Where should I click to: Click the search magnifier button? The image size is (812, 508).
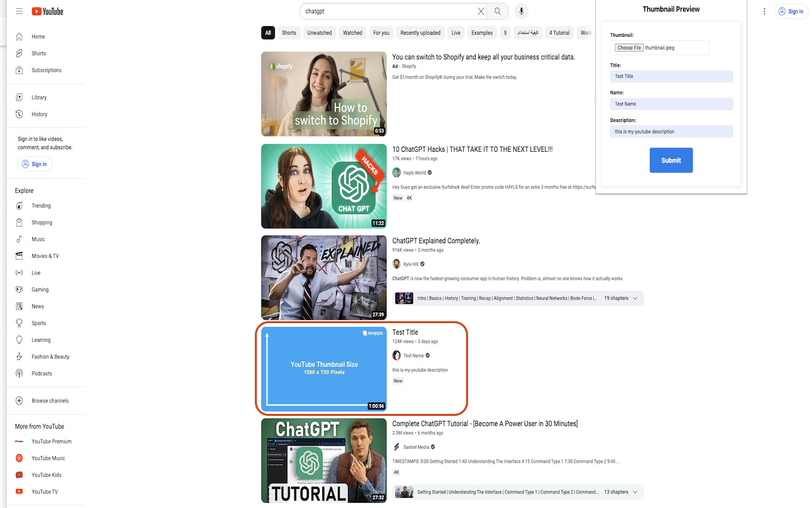tap(498, 11)
